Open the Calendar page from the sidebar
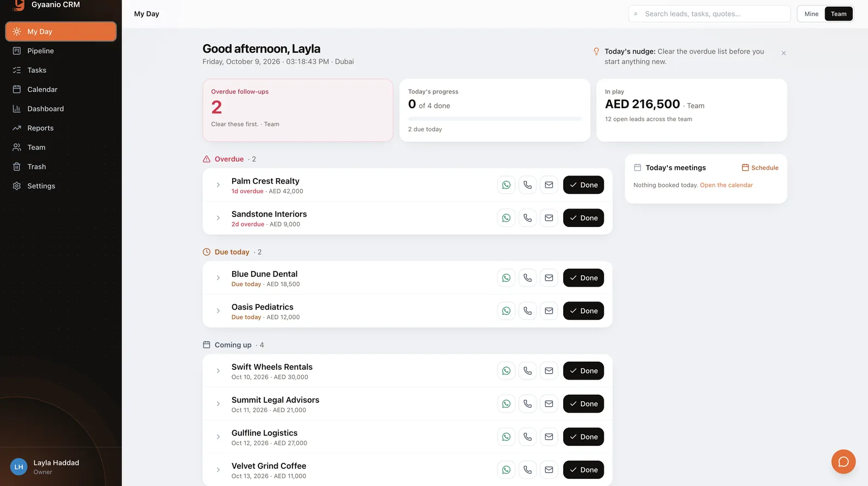868x486 pixels. click(61, 90)
